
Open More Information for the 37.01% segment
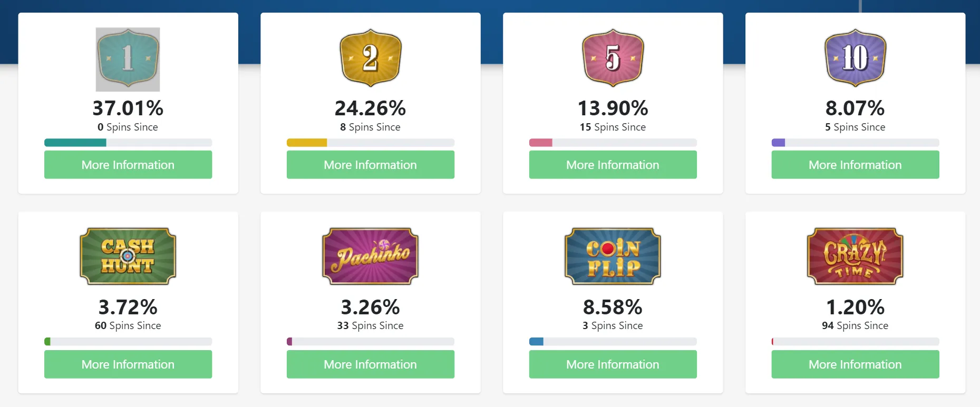128,165
